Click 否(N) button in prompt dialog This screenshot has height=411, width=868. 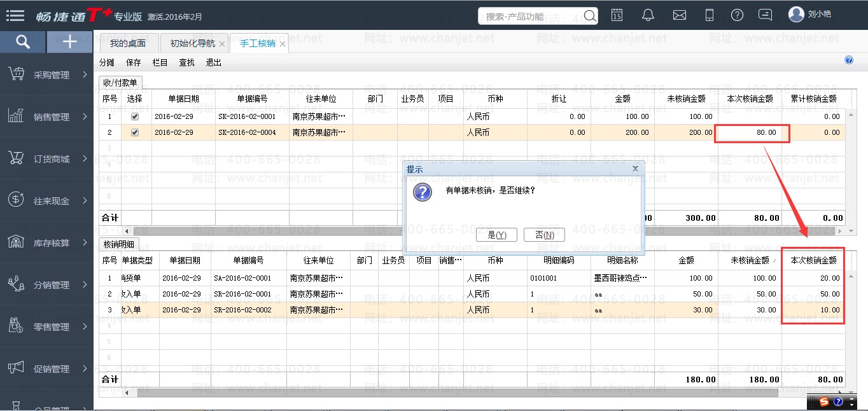pyautogui.click(x=544, y=235)
